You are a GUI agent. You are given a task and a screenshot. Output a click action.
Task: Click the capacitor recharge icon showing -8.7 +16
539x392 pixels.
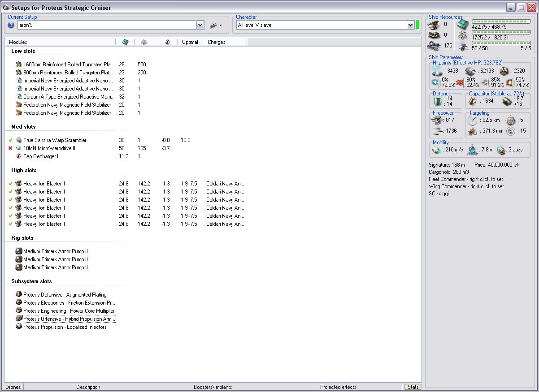click(x=507, y=101)
